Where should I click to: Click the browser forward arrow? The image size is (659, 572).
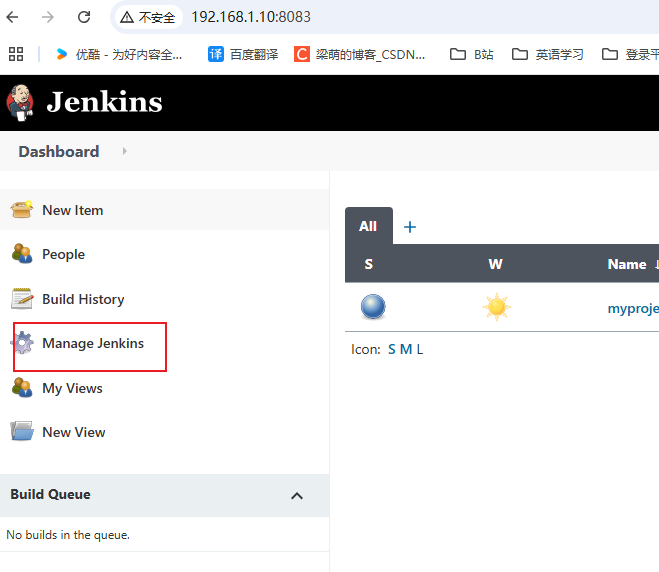click(x=48, y=17)
